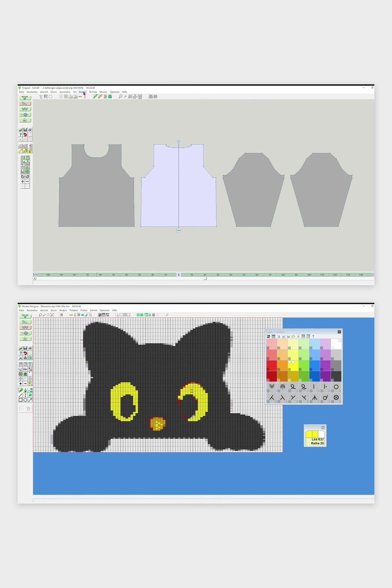Viewport: 392px width, 588px height.
Task: Click the center 0 marker on the ruler
Action: [x=178, y=275]
